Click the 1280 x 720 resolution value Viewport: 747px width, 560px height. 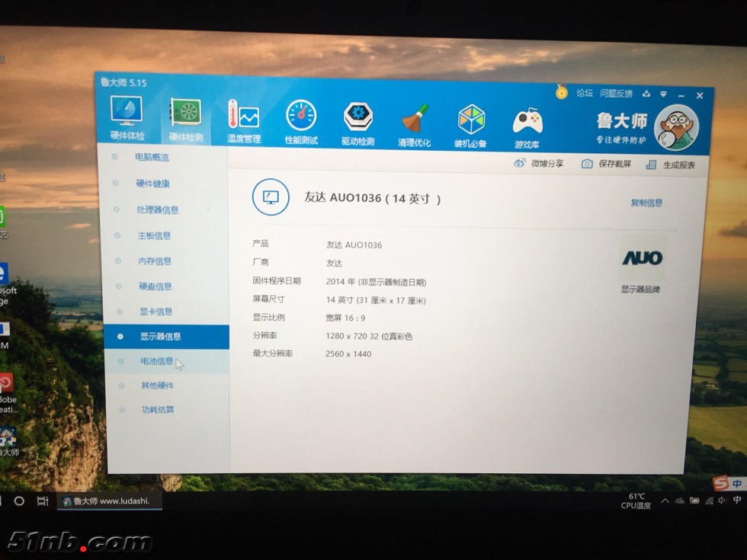coord(369,336)
